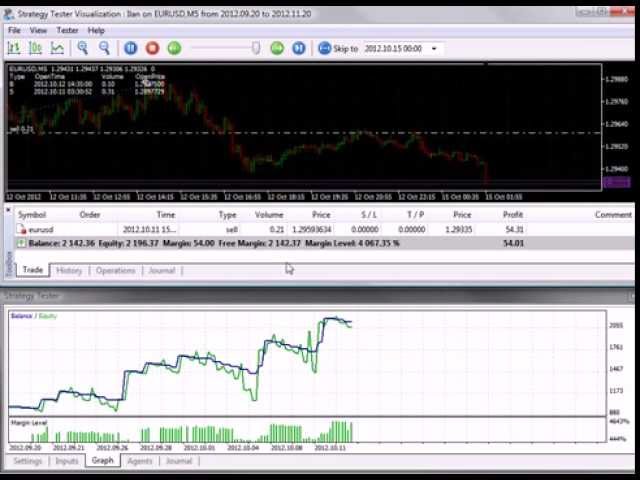Stop the strategy test
This screenshot has width=640, height=480.
click(x=152, y=48)
